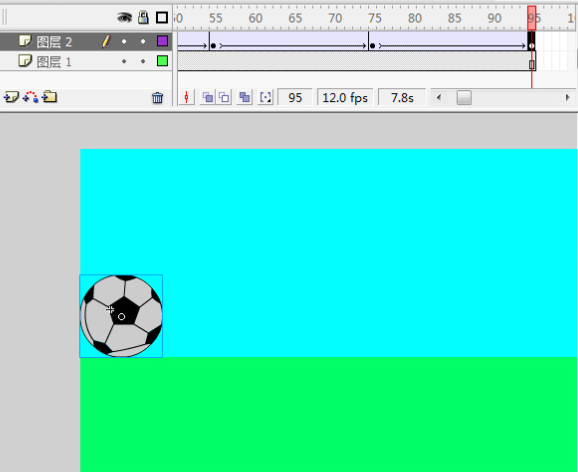Insert a new layer folder
Screen dimensions: 578x472
[x=49, y=97]
